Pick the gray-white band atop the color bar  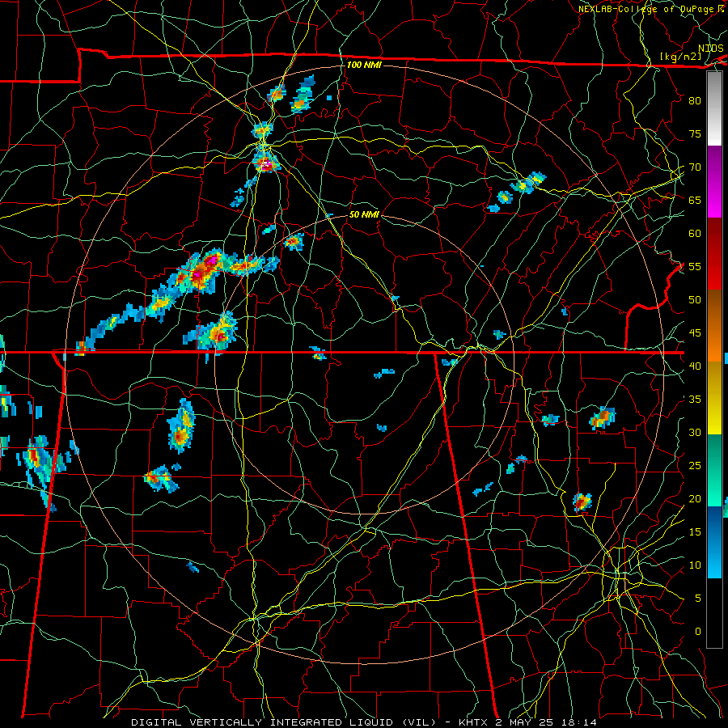pyautogui.click(x=714, y=108)
